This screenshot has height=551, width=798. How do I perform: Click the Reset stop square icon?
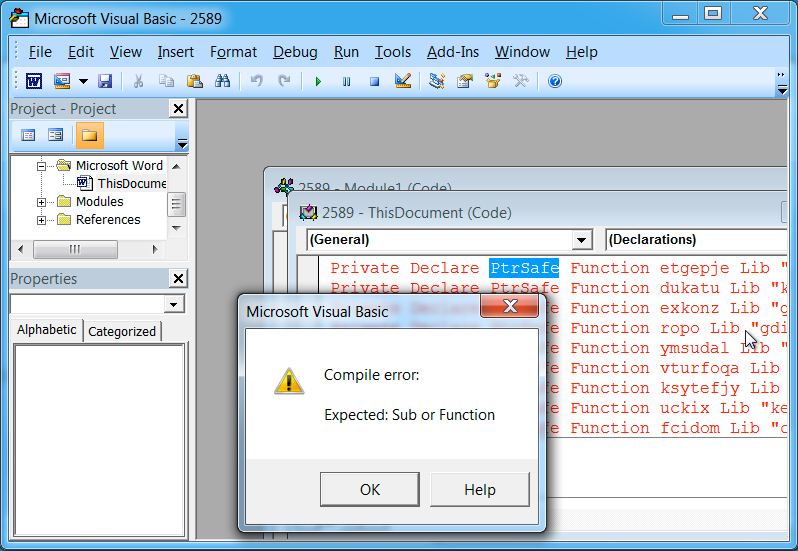point(374,81)
